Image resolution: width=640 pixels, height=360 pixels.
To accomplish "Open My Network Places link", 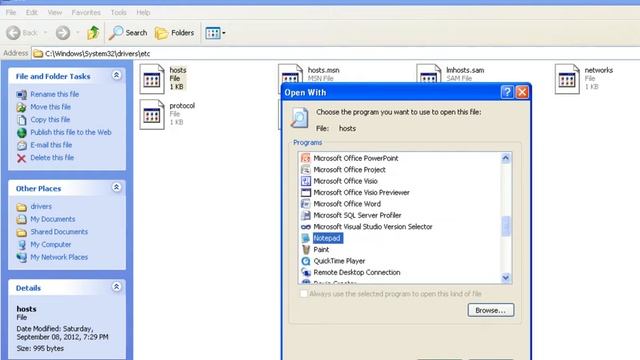I will pyautogui.click(x=59, y=257).
